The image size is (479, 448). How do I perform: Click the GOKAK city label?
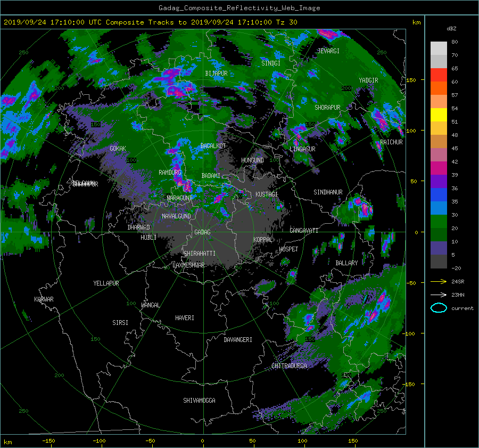coord(118,149)
